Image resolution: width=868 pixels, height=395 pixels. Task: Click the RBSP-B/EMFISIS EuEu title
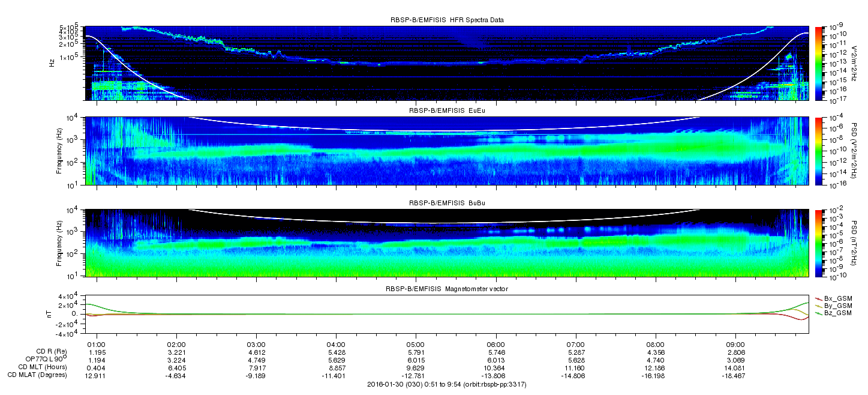coord(447,111)
